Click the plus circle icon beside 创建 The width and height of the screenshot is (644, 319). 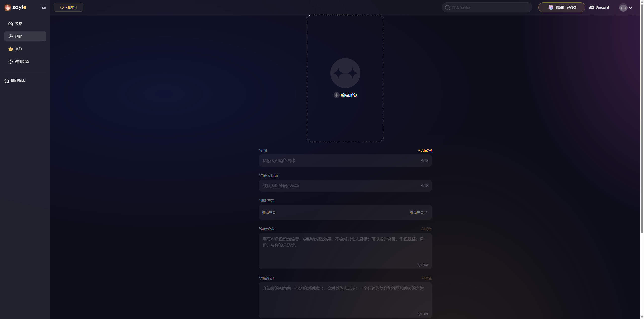pos(11,36)
